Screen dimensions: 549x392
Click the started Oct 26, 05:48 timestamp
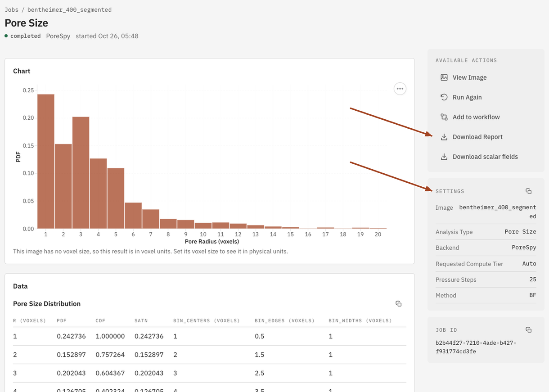click(107, 36)
